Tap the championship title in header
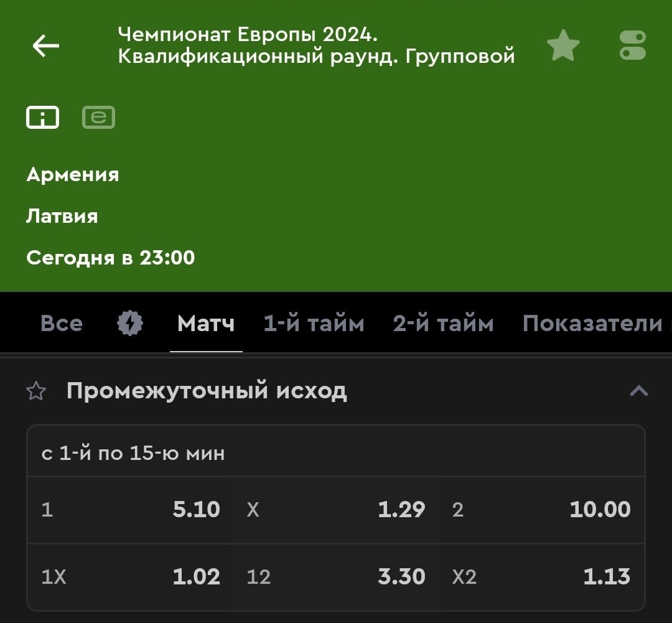This screenshot has width=672, height=623. (316, 45)
